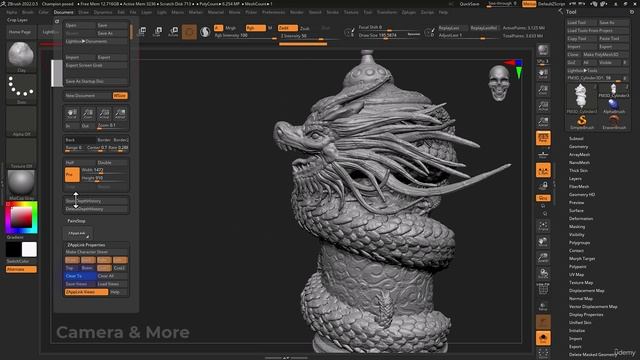The image size is (640, 360).
Task: Click Make PolyMesh3D button
Action: [606, 54]
